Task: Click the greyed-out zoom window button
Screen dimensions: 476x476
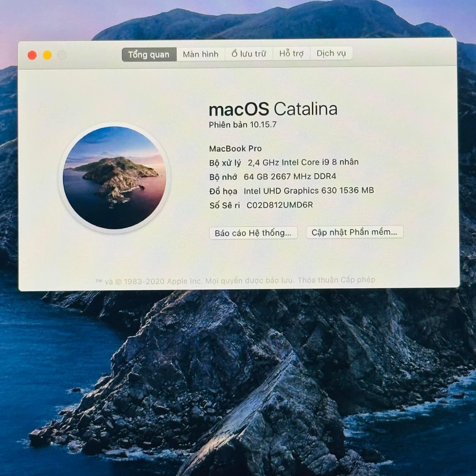Action: pyautogui.click(x=62, y=55)
